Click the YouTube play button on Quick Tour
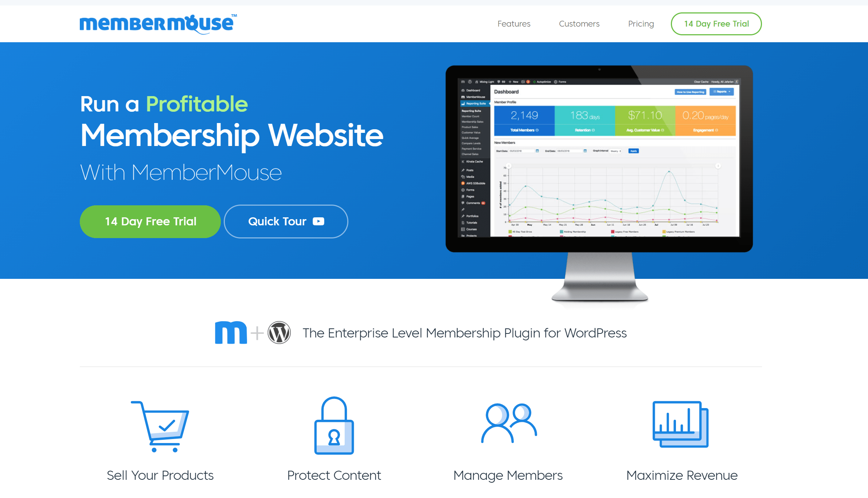The height and width of the screenshot is (498, 868). click(319, 221)
